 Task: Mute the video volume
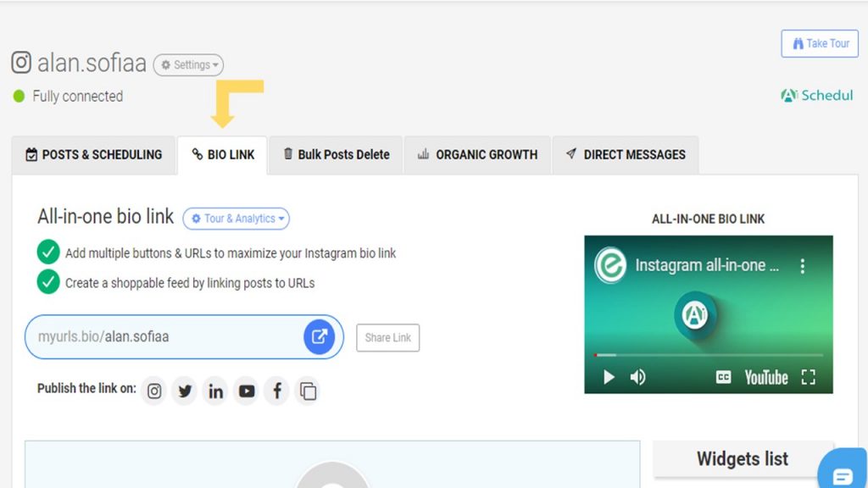point(637,377)
